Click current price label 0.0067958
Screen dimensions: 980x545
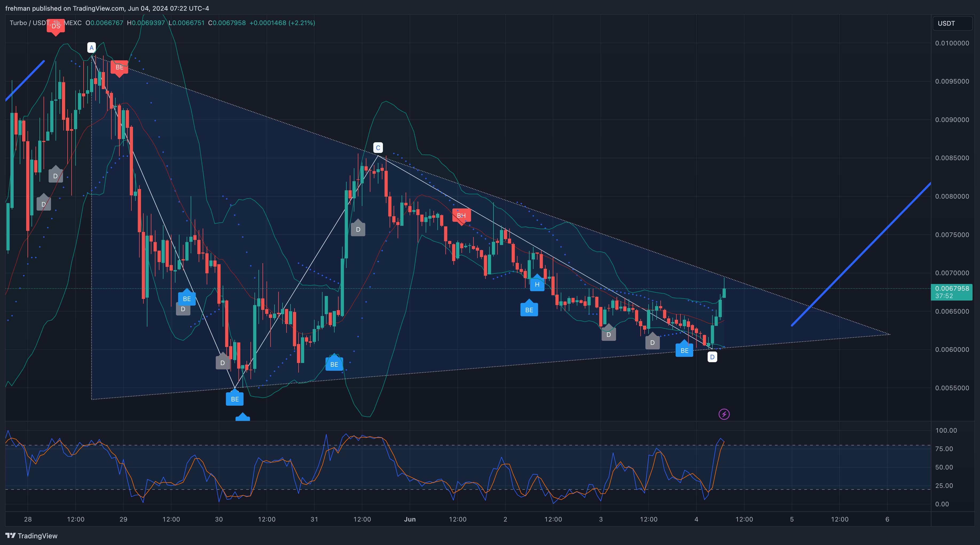point(952,288)
